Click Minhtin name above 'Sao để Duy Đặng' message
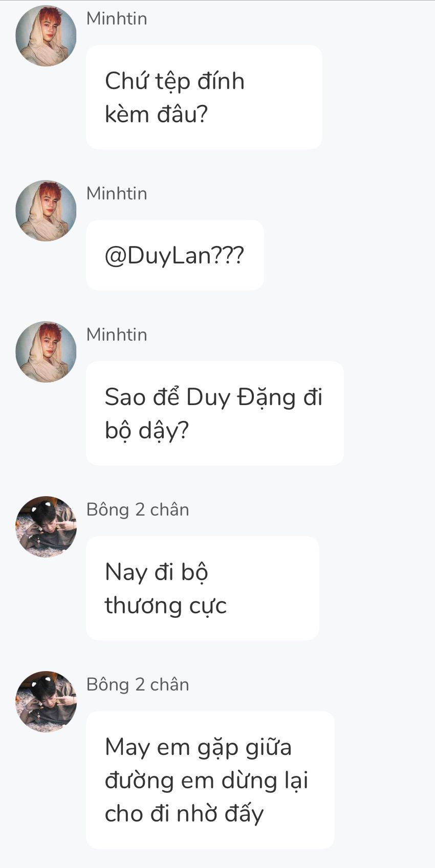This screenshot has height=868, width=435. [117, 335]
